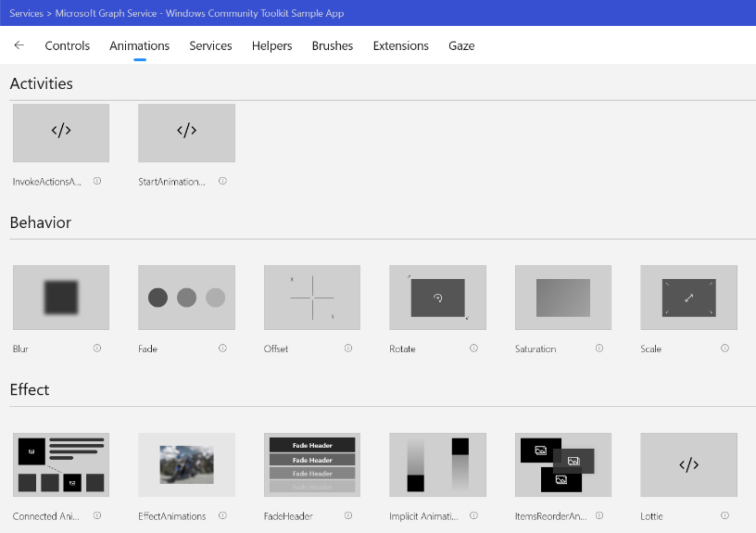Viewport: 756px width, 533px height.
Task: Click the info icon beside Fade
Action: pyautogui.click(x=222, y=348)
